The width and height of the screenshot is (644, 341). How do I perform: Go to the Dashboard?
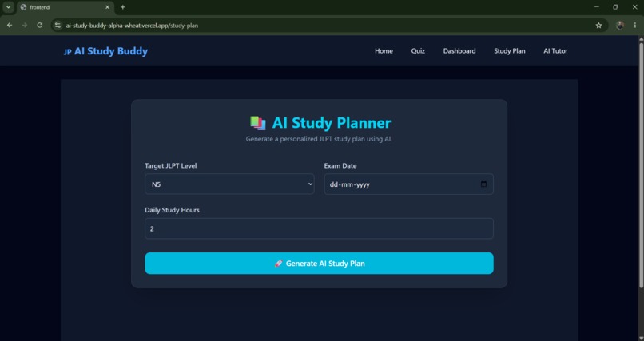click(x=459, y=51)
